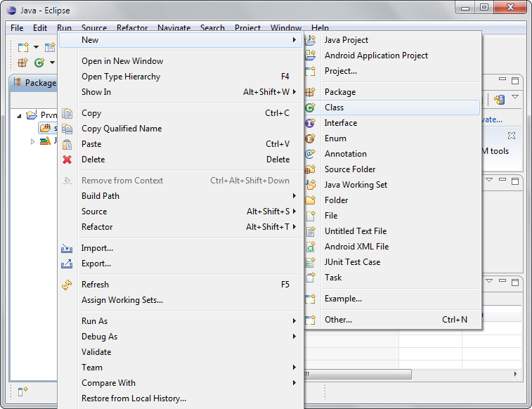Screen dimensions: 532x409
Task: Click the Android Application Project icon
Action: click(x=311, y=56)
